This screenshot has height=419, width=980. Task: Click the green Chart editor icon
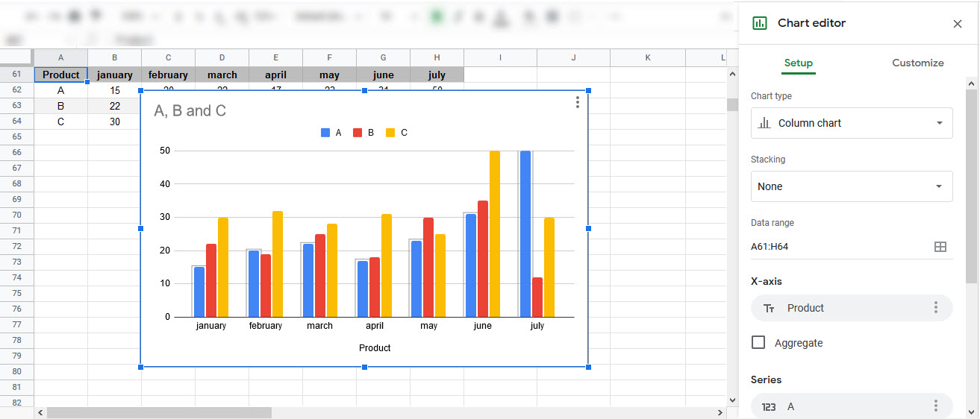tap(760, 23)
